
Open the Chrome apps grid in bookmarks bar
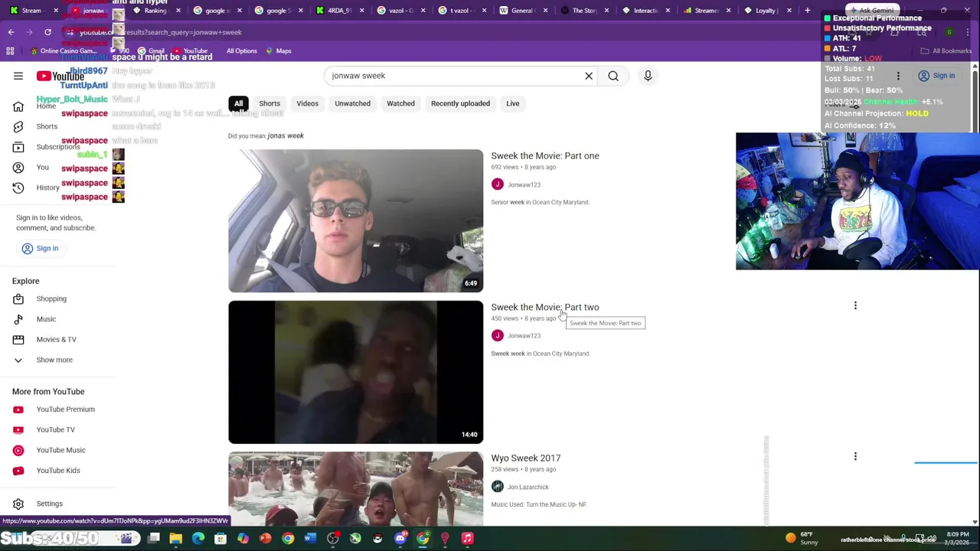[10, 51]
